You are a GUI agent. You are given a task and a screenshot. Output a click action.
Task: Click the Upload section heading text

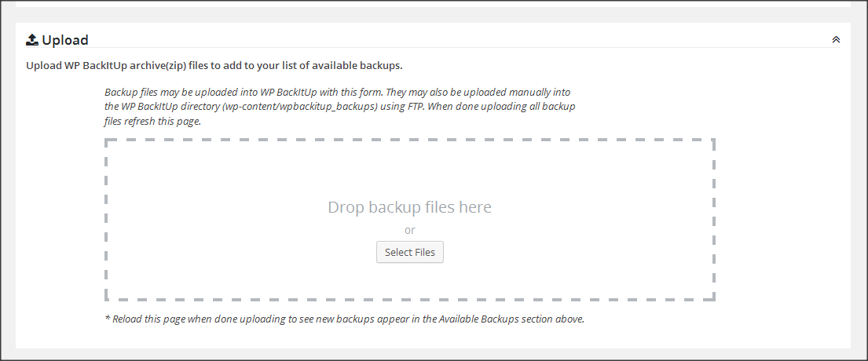click(65, 40)
